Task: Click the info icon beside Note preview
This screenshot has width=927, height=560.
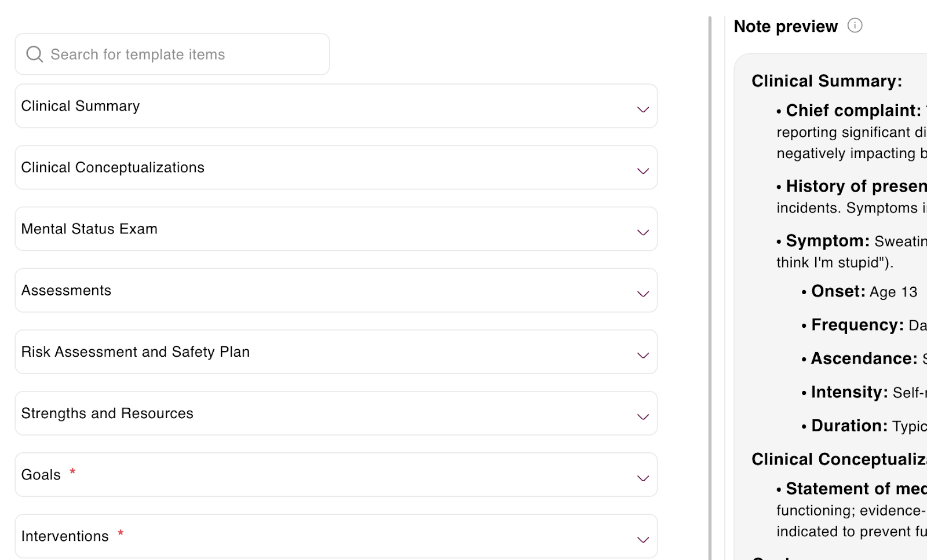Action: (856, 25)
